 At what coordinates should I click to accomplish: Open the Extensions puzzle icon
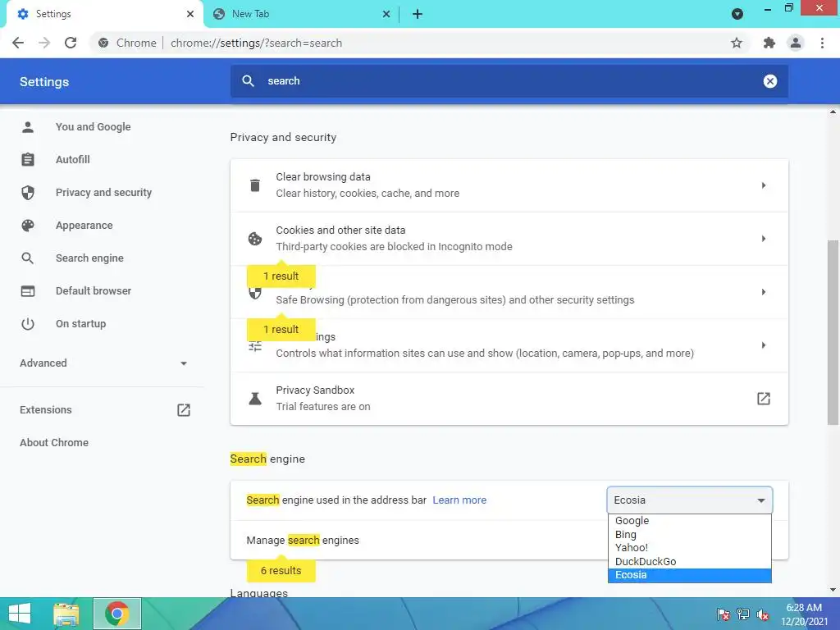[x=769, y=43]
